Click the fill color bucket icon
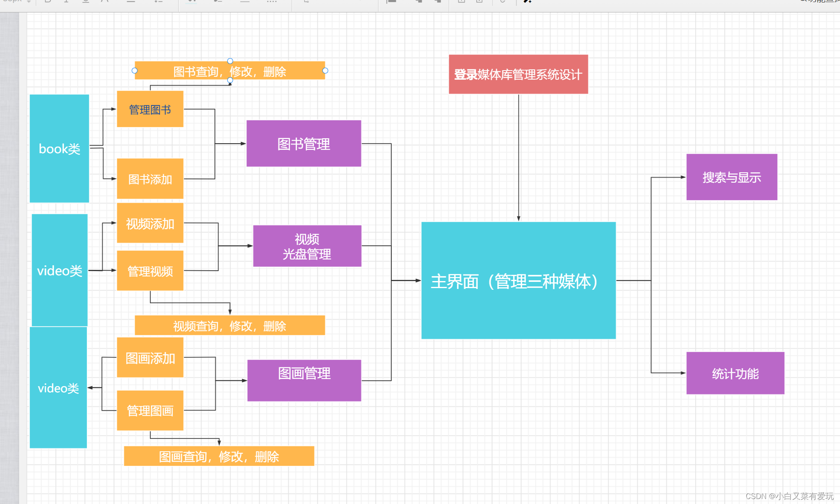840x504 pixels. (191, 2)
